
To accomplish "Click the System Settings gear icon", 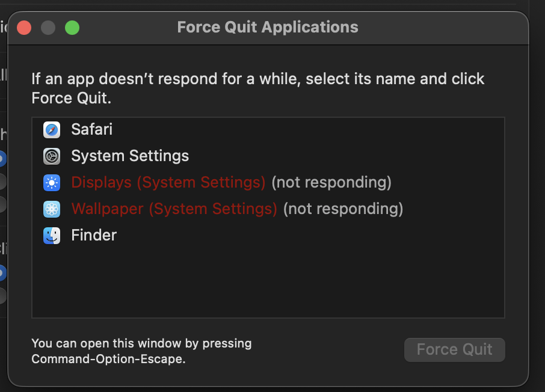I will coord(52,156).
